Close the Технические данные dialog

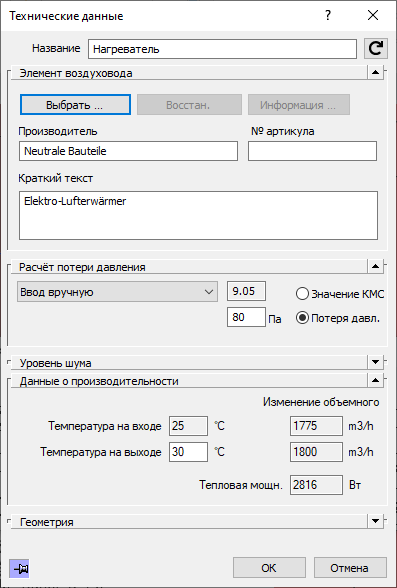pyautogui.click(x=373, y=15)
